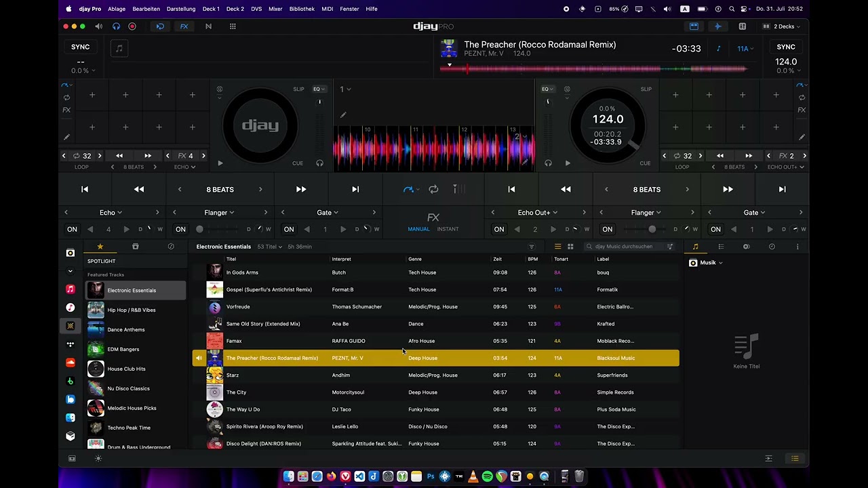The image size is (868, 488).
Task: Open the EQ dropdown on right deck
Action: (547, 89)
